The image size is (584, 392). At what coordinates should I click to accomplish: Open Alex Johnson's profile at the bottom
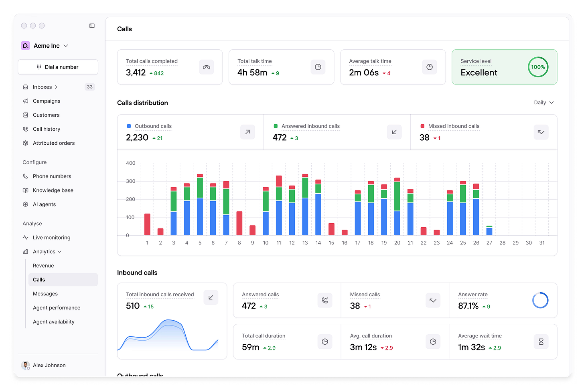click(43, 365)
